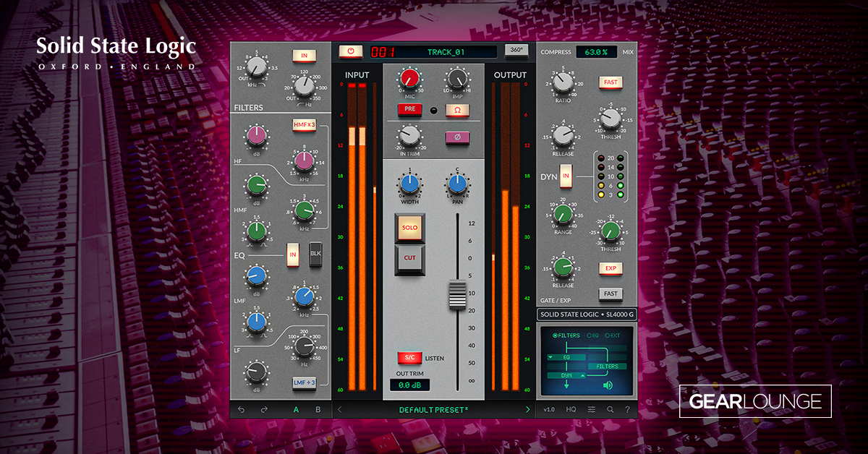Switch to the B comparison slot
Viewport: 868px width, 454px height.
pyautogui.click(x=317, y=409)
